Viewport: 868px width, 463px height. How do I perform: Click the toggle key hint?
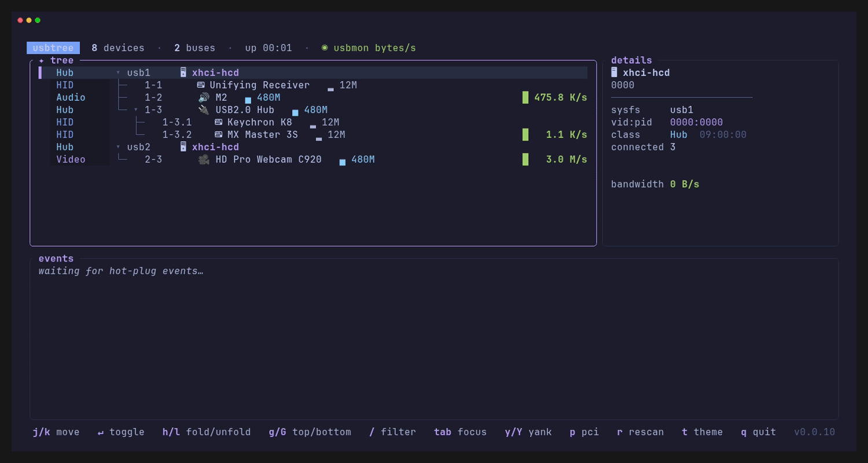tap(121, 432)
